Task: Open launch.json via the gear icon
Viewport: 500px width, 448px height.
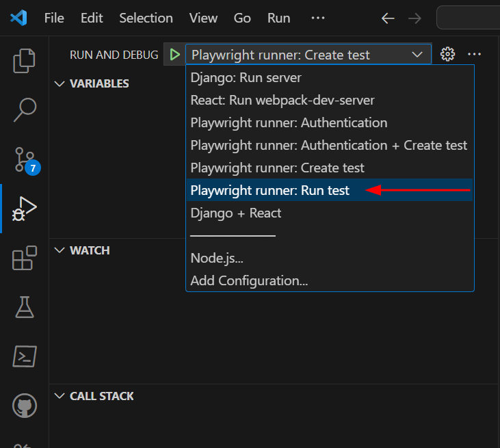Action: coord(448,54)
